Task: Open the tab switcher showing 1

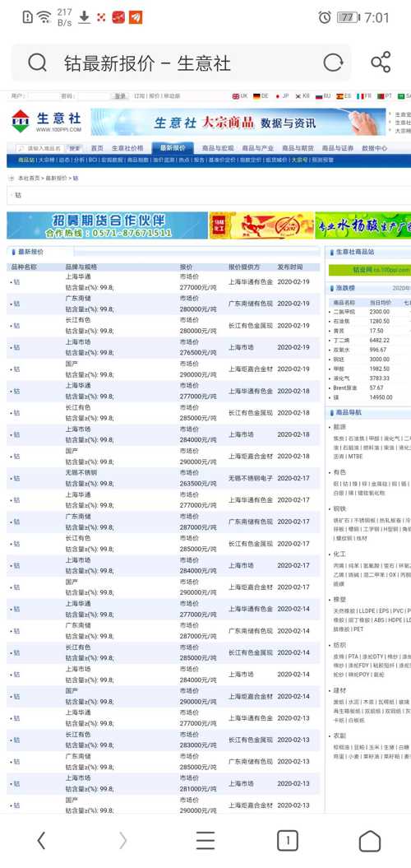Action: tap(287, 840)
